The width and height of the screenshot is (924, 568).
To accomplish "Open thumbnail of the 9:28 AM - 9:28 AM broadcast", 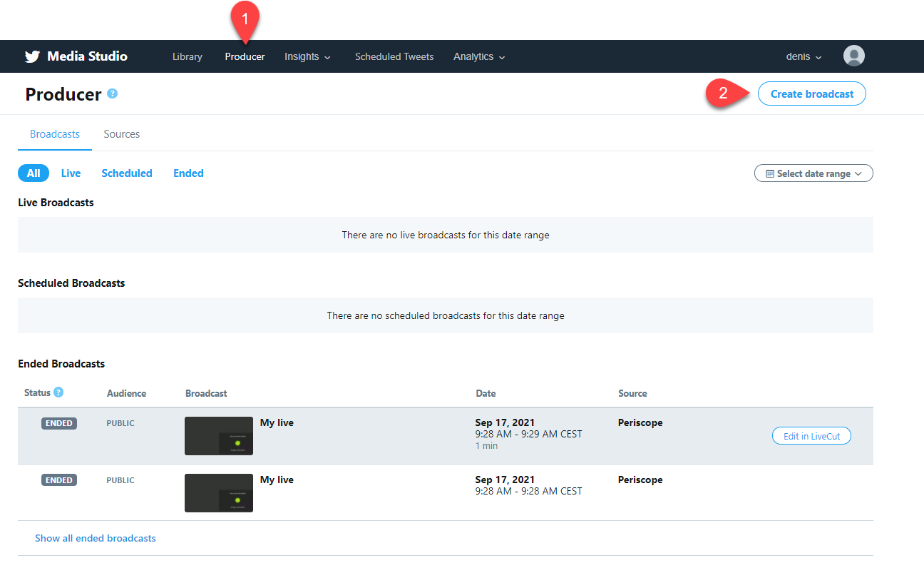I will point(219,493).
